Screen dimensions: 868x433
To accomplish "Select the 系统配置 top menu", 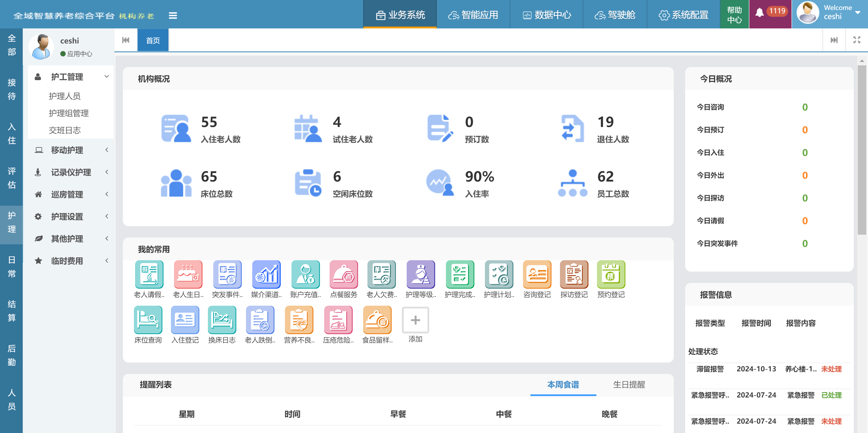I will [683, 14].
